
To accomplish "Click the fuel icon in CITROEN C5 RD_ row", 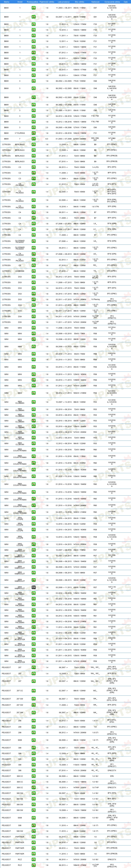I will point(34,266).
